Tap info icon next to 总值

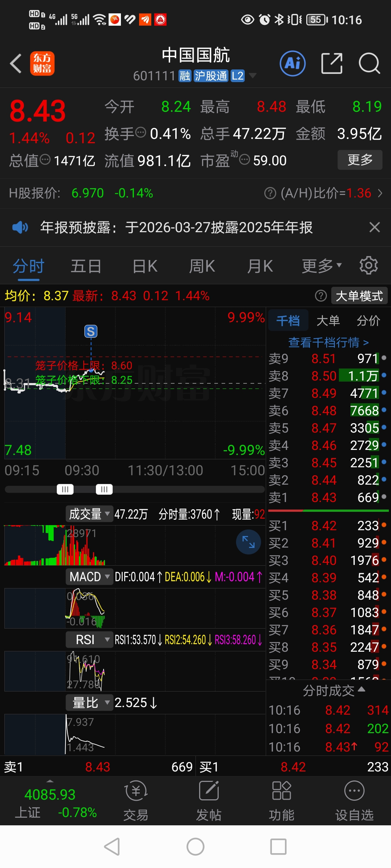pyautogui.click(x=45, y=159)
